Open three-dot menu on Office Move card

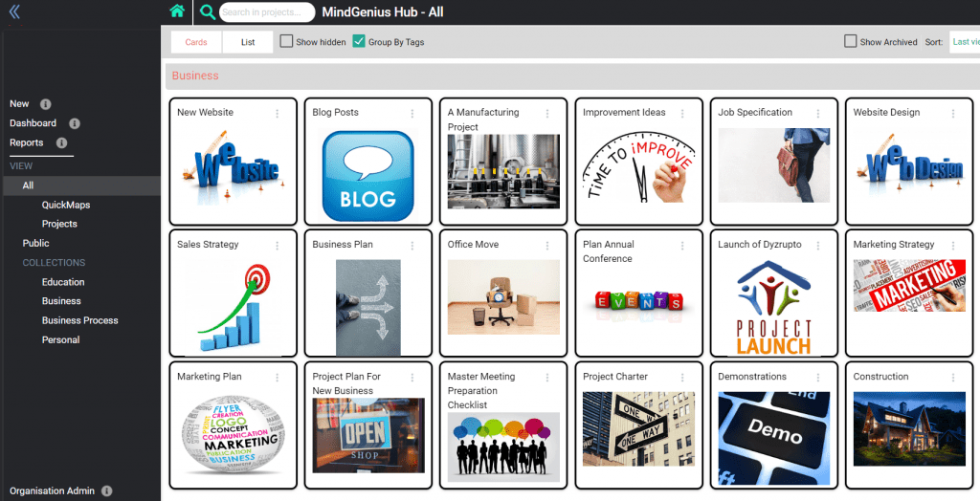pos(547,246)
